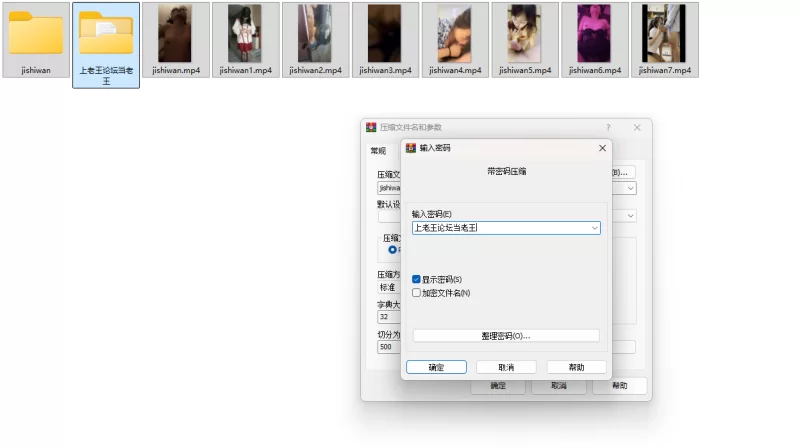The height and width of the screenshot is (448, 800).
Task: Enable the 加密文件名 checkbox
Action: coord(417,293)
